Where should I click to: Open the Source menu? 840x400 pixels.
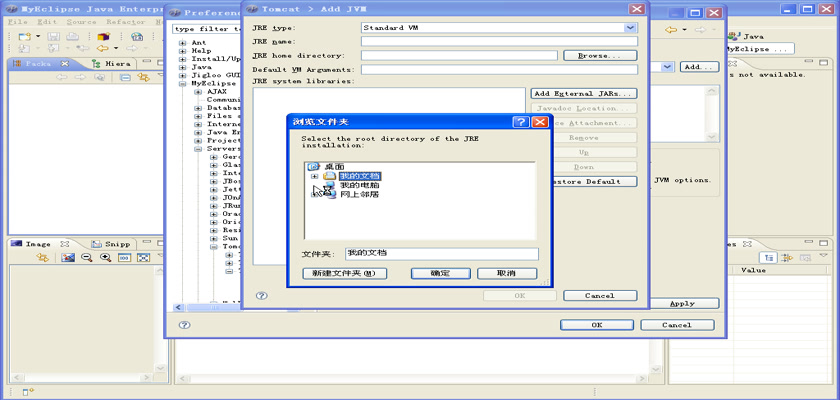81,22
